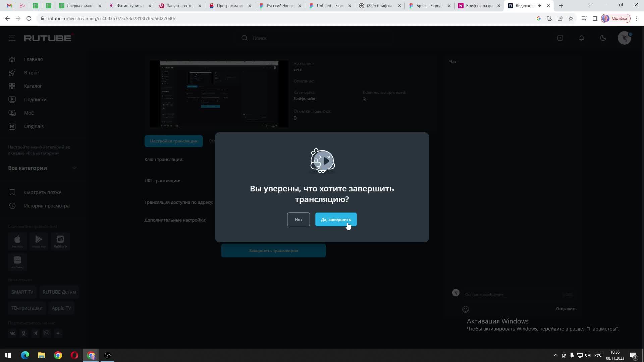
Task: Bookmark page with star icon
Action: [571, 18]
